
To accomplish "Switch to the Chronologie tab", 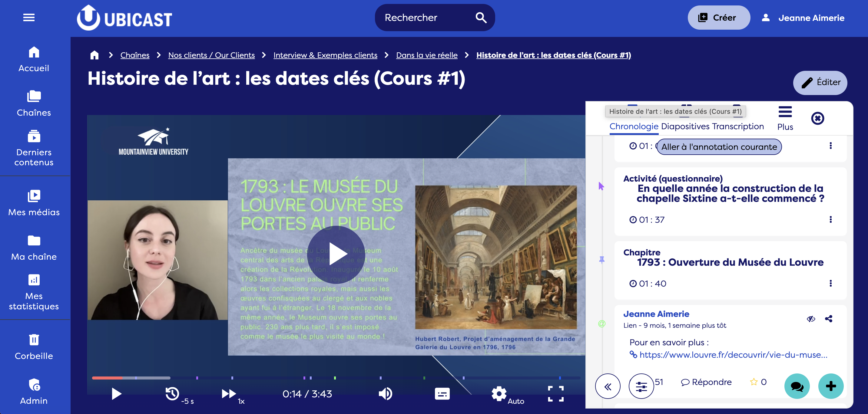I will 634,126.
